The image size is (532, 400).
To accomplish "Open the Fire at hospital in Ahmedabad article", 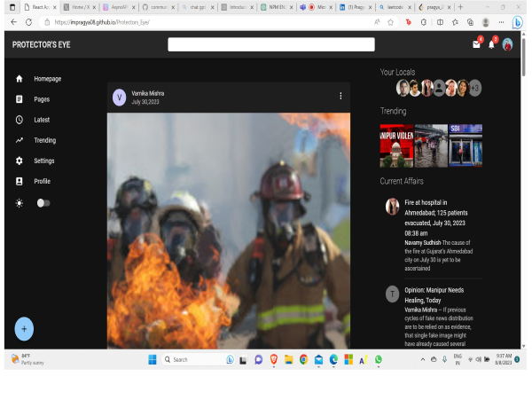I will click(435, 217).
